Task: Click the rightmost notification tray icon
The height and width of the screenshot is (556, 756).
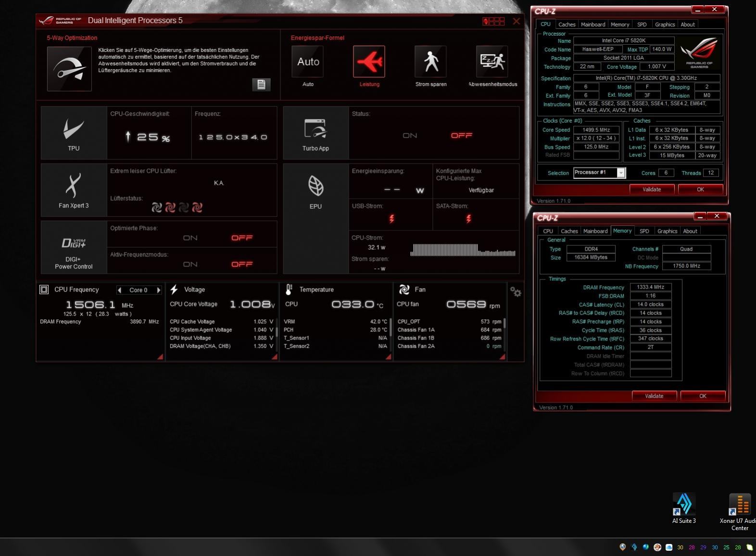Action: click(750, 547)
